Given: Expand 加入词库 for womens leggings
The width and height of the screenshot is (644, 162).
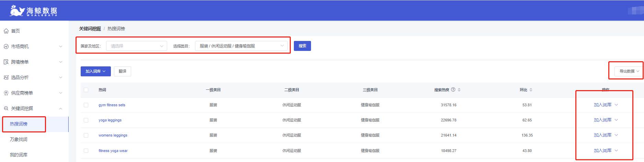Looking at the screenshot, I should coord(606,135).
